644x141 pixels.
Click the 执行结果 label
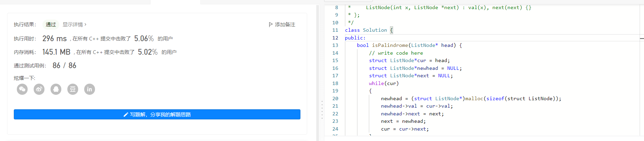coord(25,25)
